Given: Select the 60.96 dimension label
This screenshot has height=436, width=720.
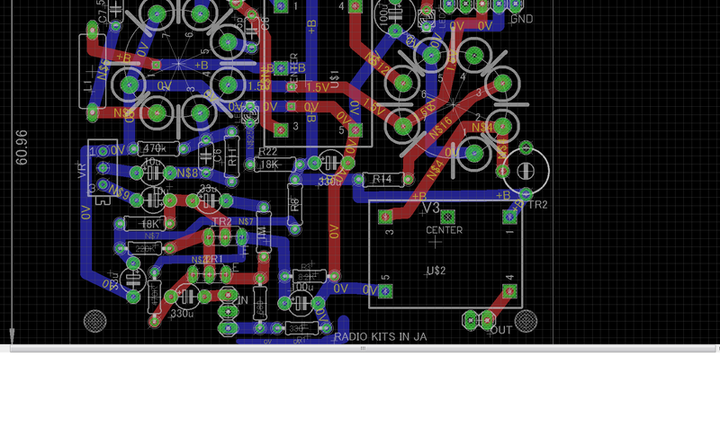Looking at the screenshot, I should pos(22,148).
